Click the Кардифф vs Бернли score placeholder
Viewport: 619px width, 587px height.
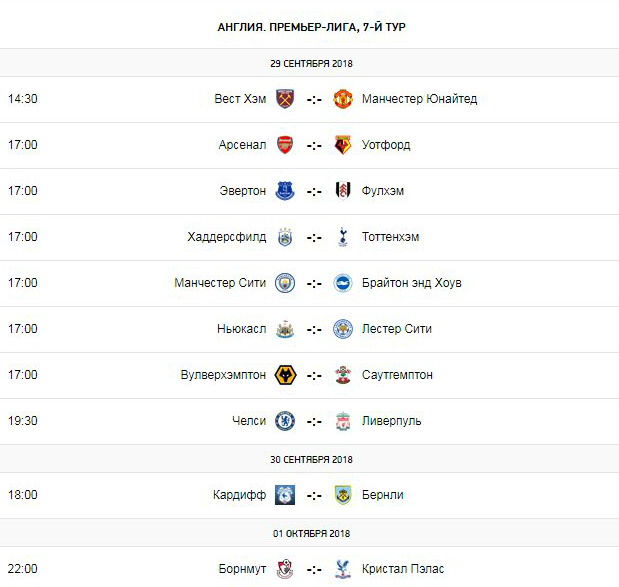(x=314, y=495)
